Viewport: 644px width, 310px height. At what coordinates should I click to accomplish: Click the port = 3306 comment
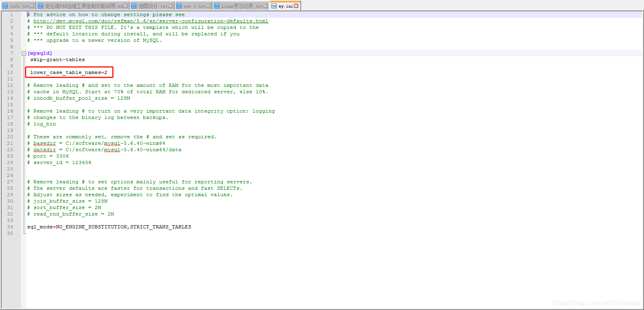(48, 156)
